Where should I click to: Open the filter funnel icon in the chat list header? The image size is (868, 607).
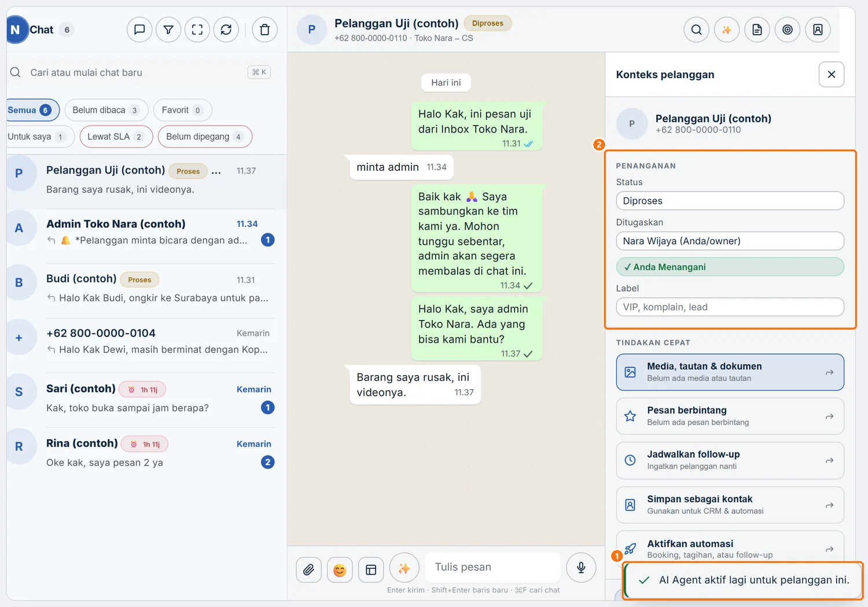[168, 30]
